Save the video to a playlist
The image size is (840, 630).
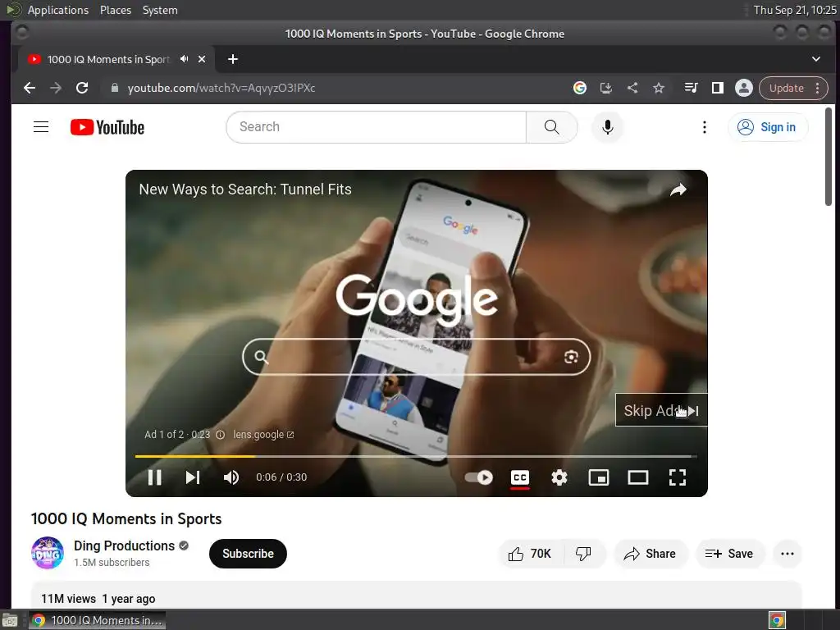729,554
